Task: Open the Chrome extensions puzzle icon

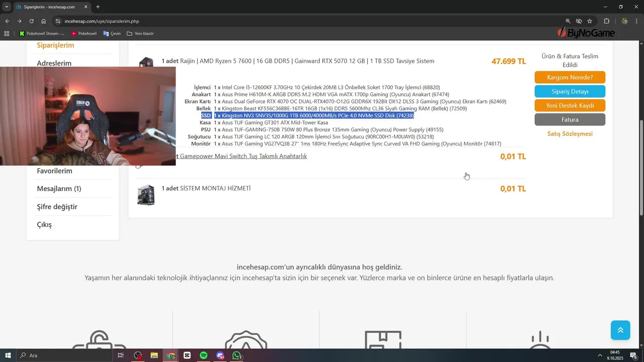Action: (606, 21)
